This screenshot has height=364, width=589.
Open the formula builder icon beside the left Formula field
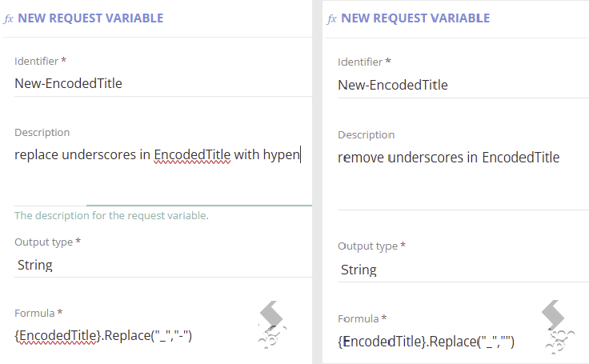coord(272,324)
